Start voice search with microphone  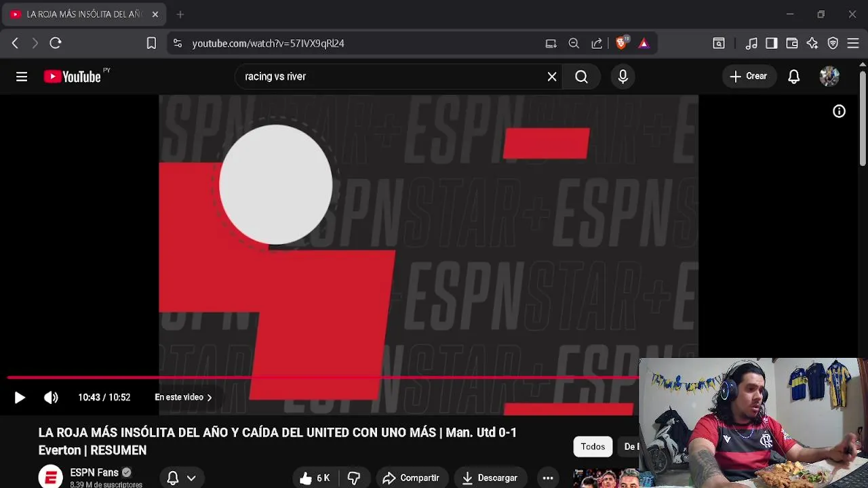(623, 77)
